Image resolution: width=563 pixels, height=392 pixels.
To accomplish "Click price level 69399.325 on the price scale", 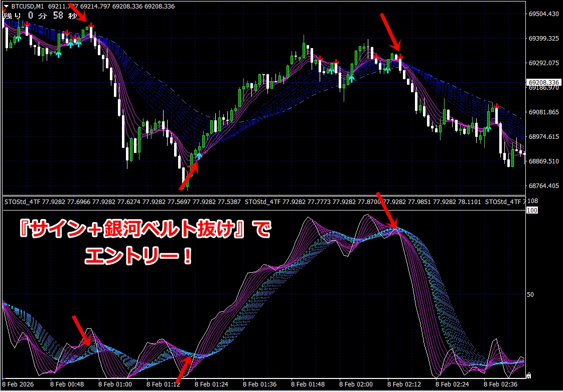I will 543,39.
